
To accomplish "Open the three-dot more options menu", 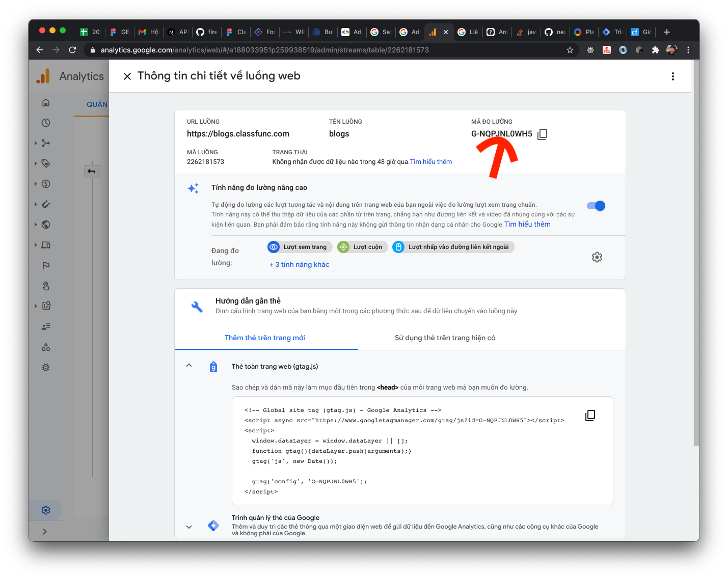I will coord(672,76).
